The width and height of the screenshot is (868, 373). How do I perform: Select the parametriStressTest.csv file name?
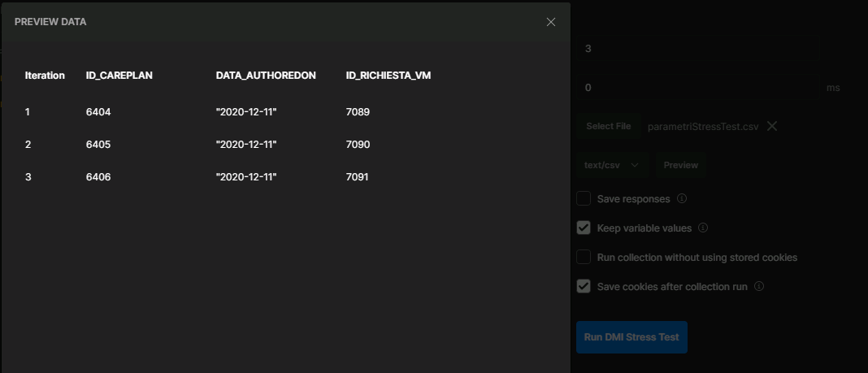[x=703, y=127]
